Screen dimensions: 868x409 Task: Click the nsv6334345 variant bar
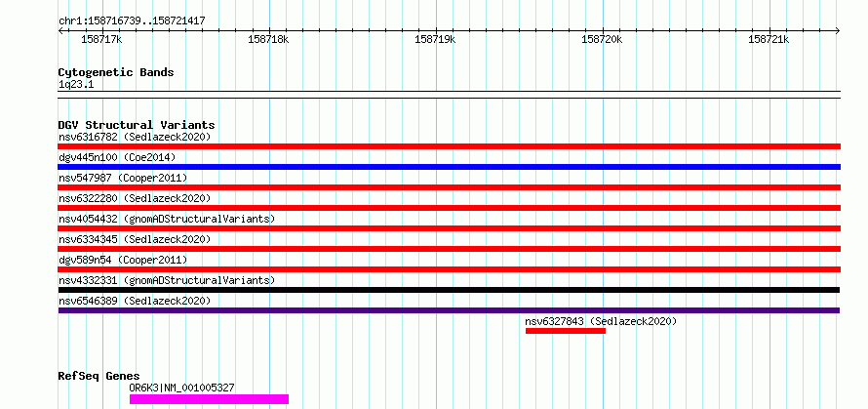(x=449, y=249)
